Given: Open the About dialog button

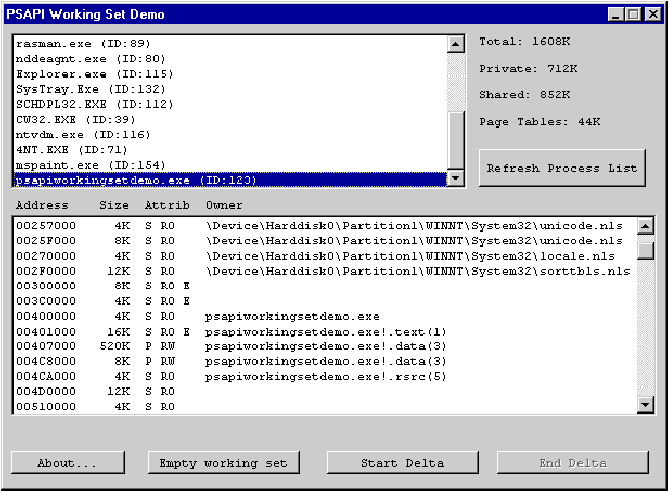Looking at the screenshot, I should point(67,463).
